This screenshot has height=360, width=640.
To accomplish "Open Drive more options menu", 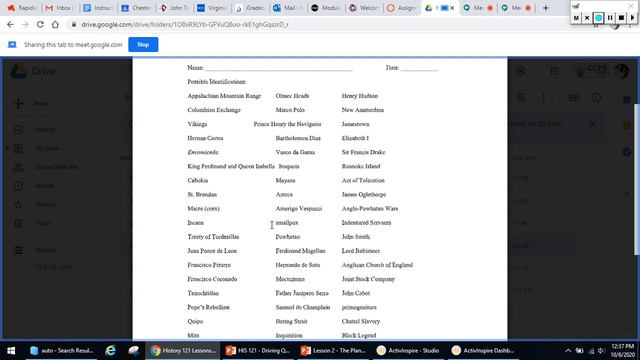I will pyautogui.click(x=543, y=98).
